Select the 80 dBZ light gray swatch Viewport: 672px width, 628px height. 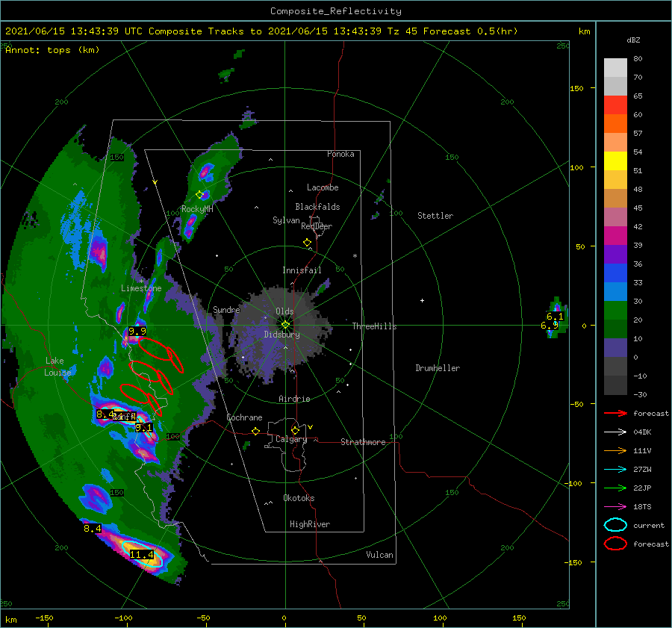[x=615, y=68]
